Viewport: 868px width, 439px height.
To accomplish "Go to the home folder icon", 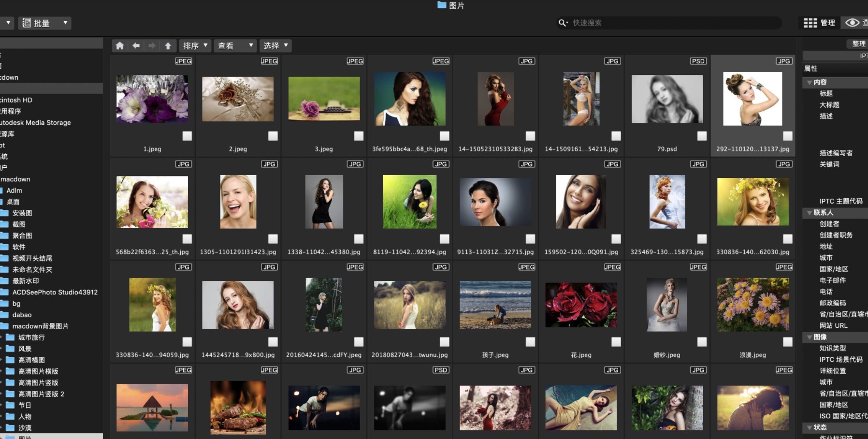I will click(120, 45).
